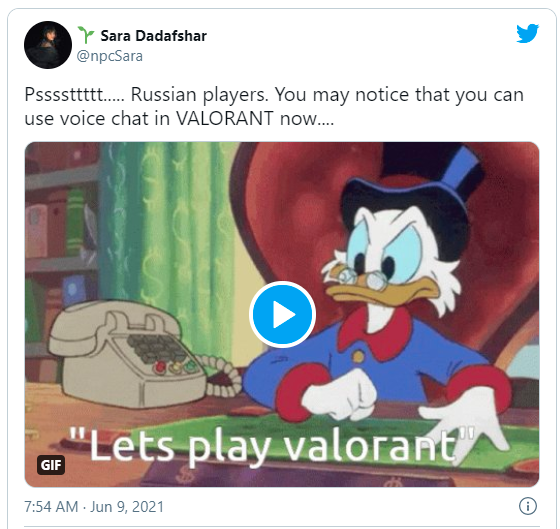560x529 pixels.
Task: Click the green seedling emoji by the name
Action: pyautogui.click(x=86, y=35)
